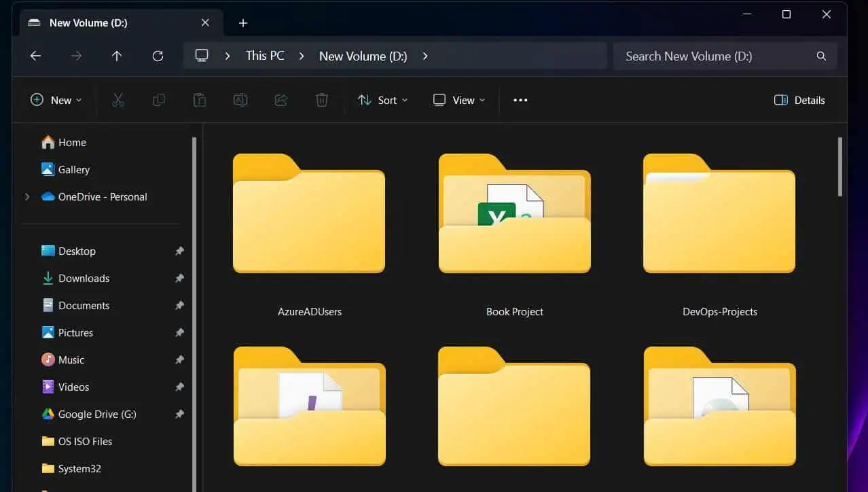
Task: Select the New Volume (D:) tab
Action: pyautogui.click(x=120, y=22)
